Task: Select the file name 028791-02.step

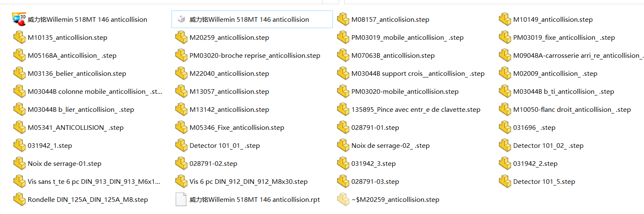Action: [213, 164]
